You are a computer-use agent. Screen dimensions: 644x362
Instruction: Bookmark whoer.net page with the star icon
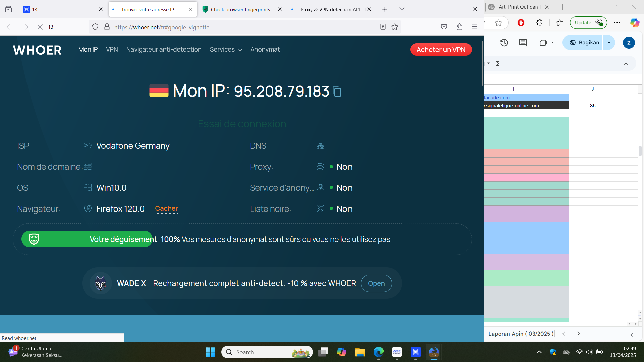395,27
